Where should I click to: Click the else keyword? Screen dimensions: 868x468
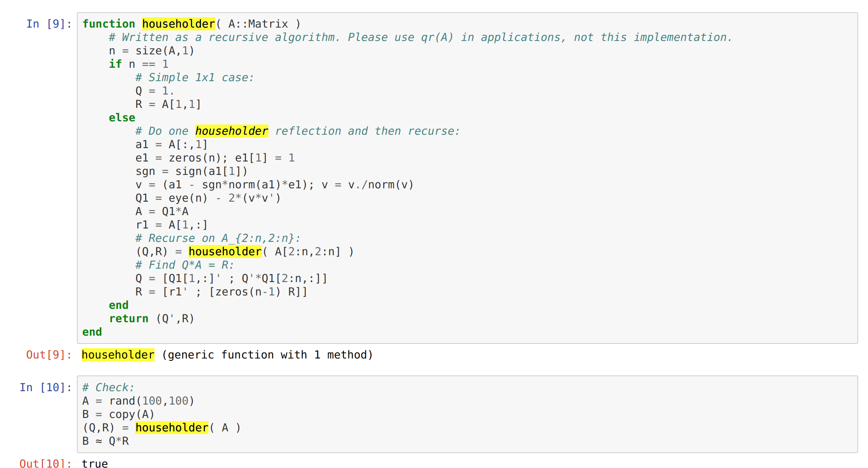pos(122,118)
